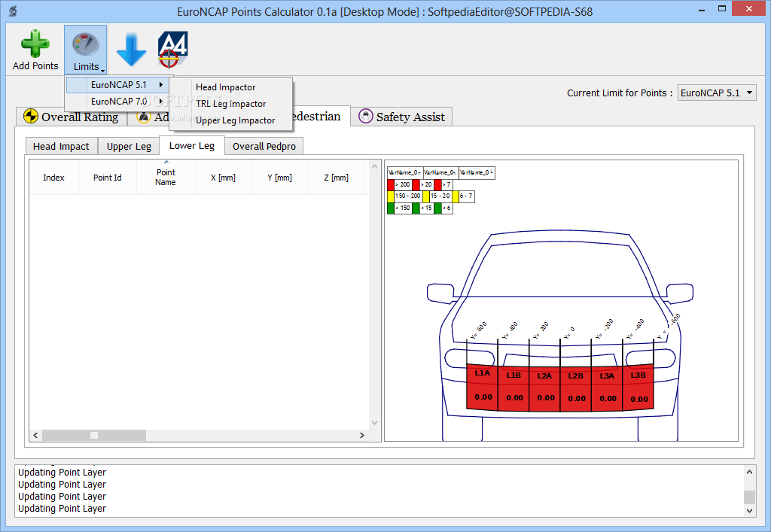This screenshot has height=532, width=771.
Task: Click the app logo icon in title bar
Action: coord(13,11)
